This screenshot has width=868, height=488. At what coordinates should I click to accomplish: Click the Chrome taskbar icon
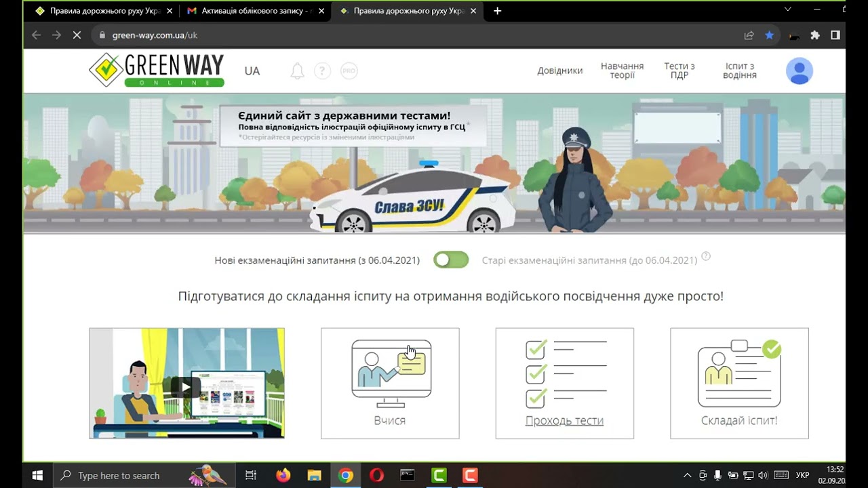click(346, 475)
